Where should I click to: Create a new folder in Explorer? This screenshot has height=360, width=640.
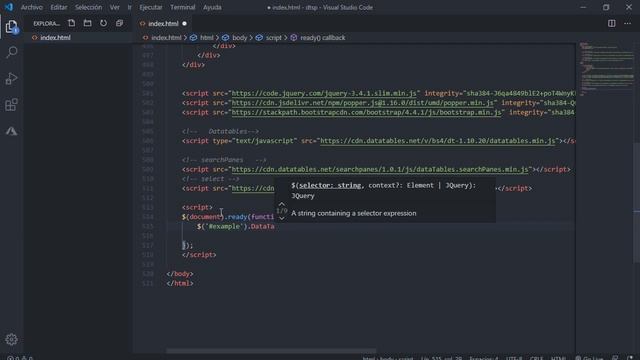coord(87,23)
